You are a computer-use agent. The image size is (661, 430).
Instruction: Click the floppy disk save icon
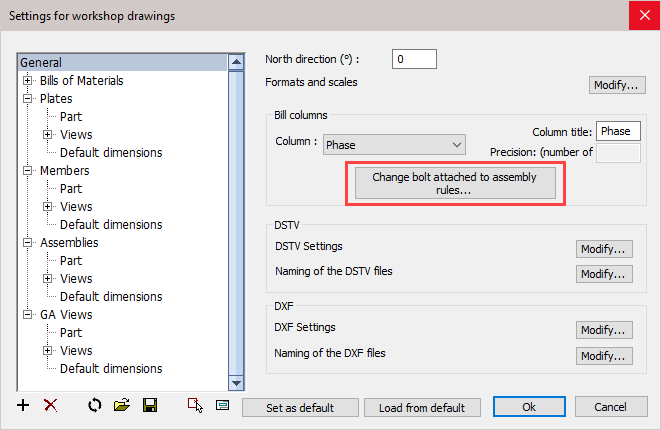(150, 406)
